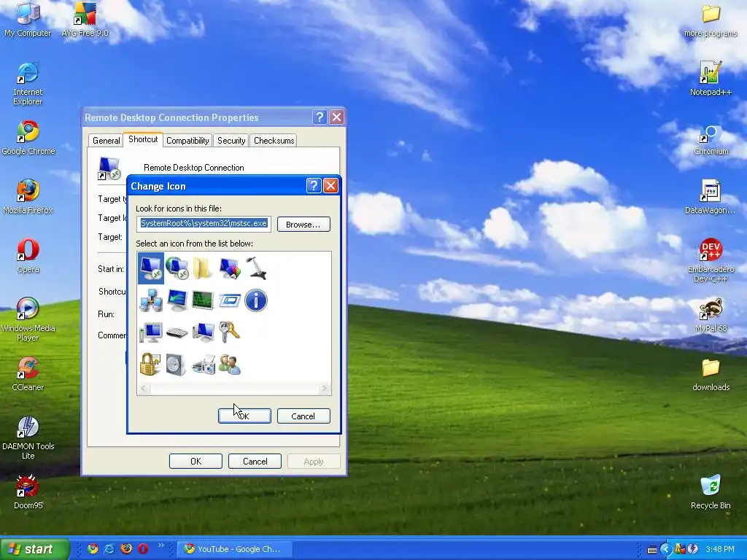Choose the networked computers icon

151,300
